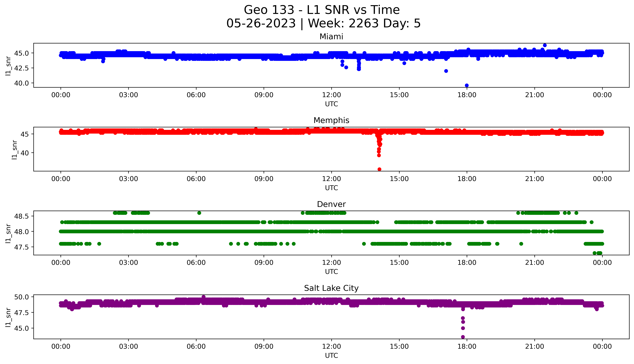Click the 09:00 tick on Salt Lake City plot
634x364 pixels.
[264, 346]
